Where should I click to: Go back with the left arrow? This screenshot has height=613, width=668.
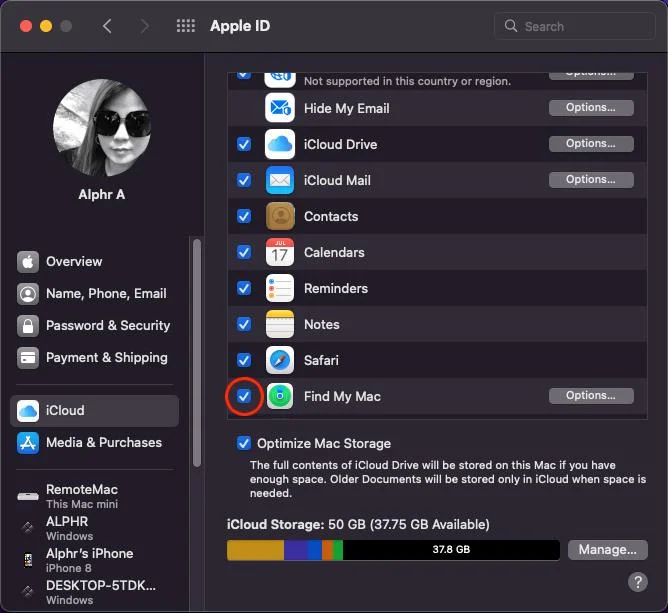coord(107,26)
